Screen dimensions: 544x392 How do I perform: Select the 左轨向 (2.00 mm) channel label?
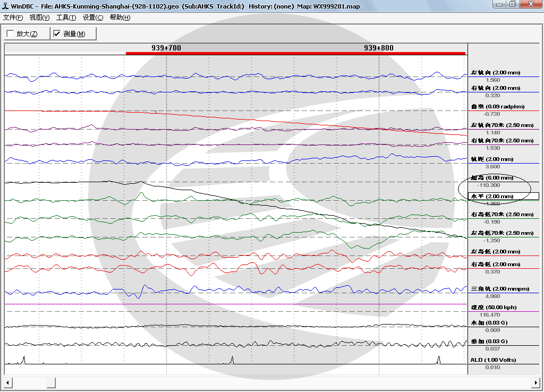tap(496, 72)
